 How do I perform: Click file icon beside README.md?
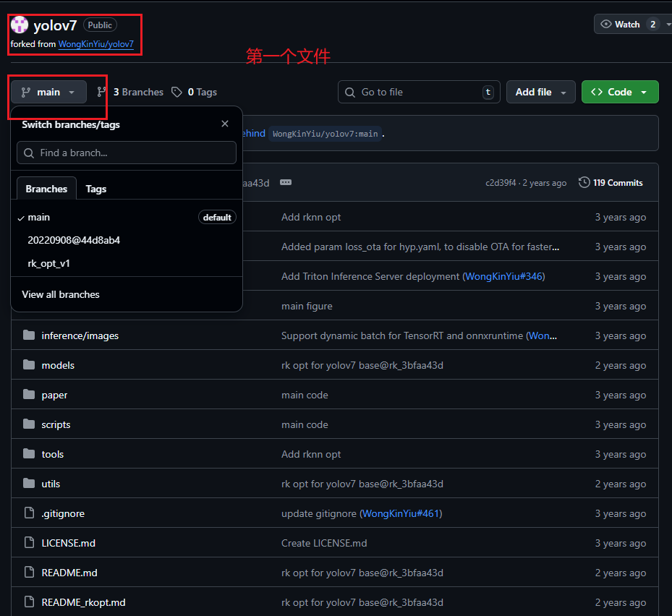(x=29, y=572)
